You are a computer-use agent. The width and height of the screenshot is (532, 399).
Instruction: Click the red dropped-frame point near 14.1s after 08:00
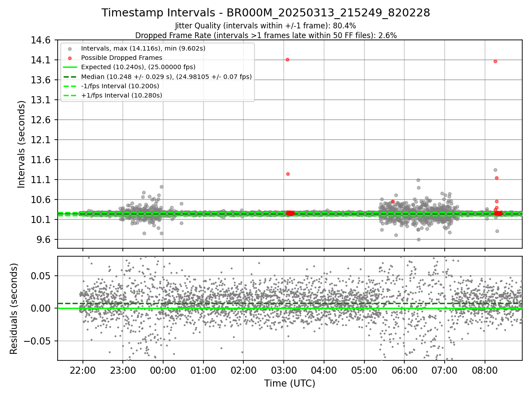[495, 61]
